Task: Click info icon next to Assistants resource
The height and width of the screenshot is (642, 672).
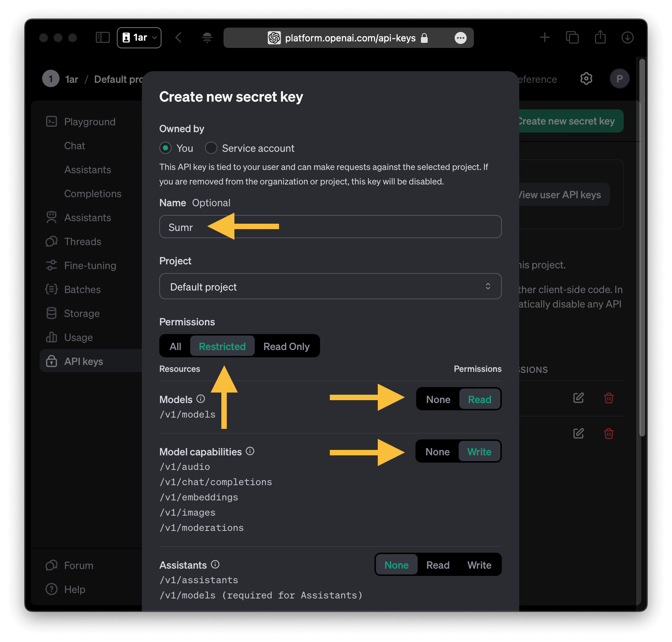Action: coord(215,564)
